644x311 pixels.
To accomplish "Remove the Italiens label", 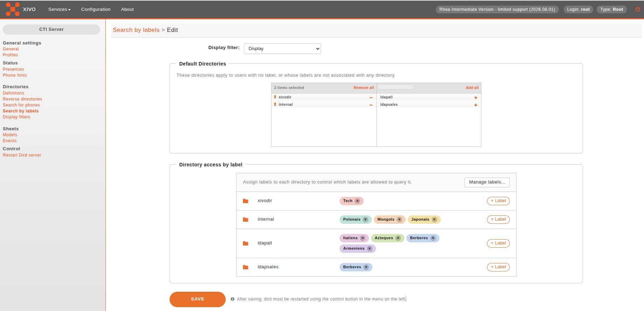I will click(363, 238).
